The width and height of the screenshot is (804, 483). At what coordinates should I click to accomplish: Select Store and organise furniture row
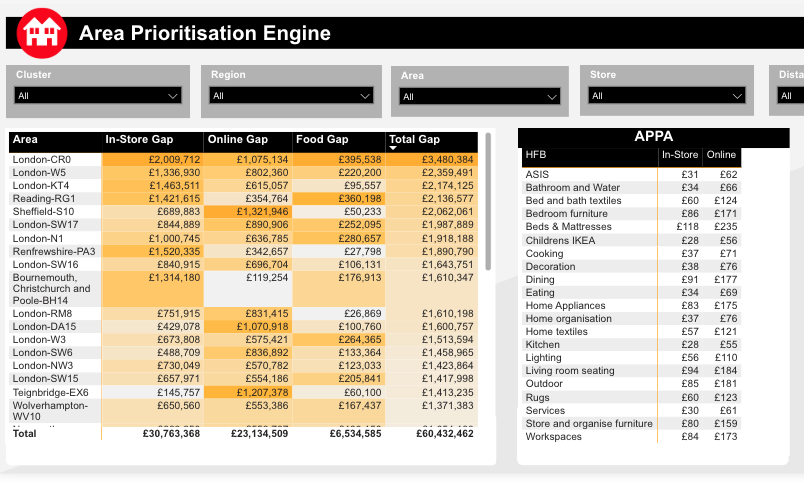click(x=631, y=424)
